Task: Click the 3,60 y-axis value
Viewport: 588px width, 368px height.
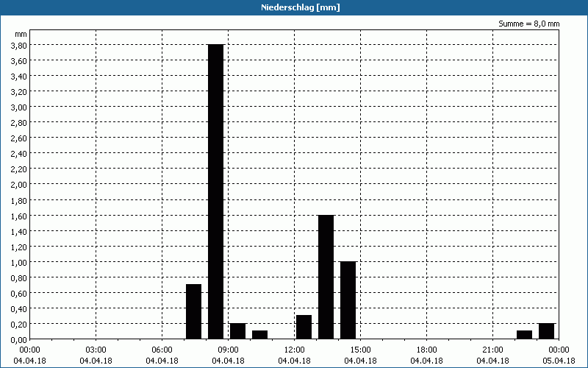Action: pos(18,61)
